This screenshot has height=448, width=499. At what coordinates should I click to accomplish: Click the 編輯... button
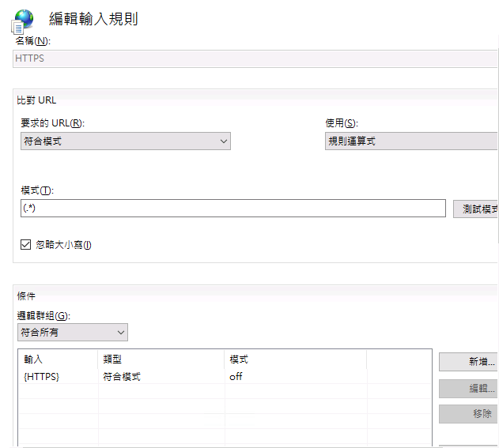click(x=468, y=388)
